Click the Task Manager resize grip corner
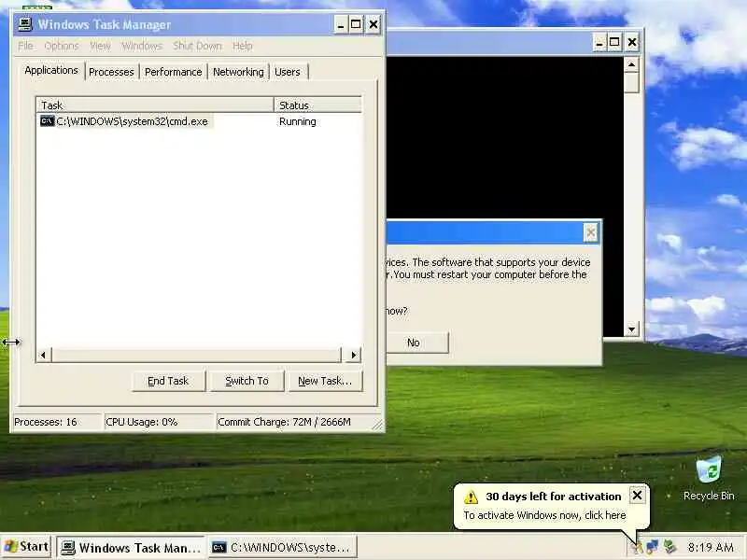The image size is (747, 560). (378, 425)
